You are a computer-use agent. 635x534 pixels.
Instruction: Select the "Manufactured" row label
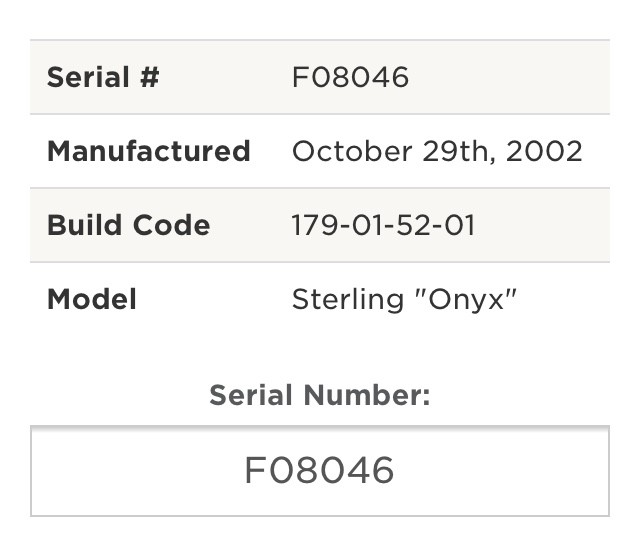click(x=149, y=151)
